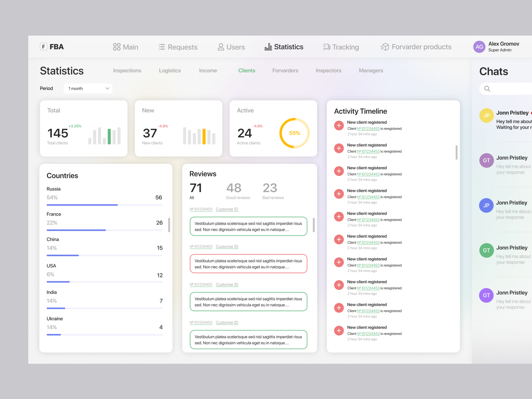Open Tracking via the truck icon
The height and width of the screenshot is (399, 532).
click(327, 47)
